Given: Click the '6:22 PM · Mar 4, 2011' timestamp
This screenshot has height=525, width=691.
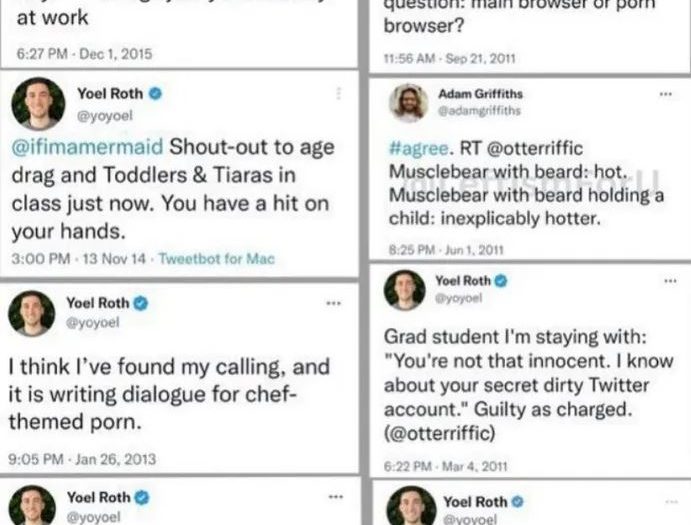Looking at the screenshot, I should point(446,466).
